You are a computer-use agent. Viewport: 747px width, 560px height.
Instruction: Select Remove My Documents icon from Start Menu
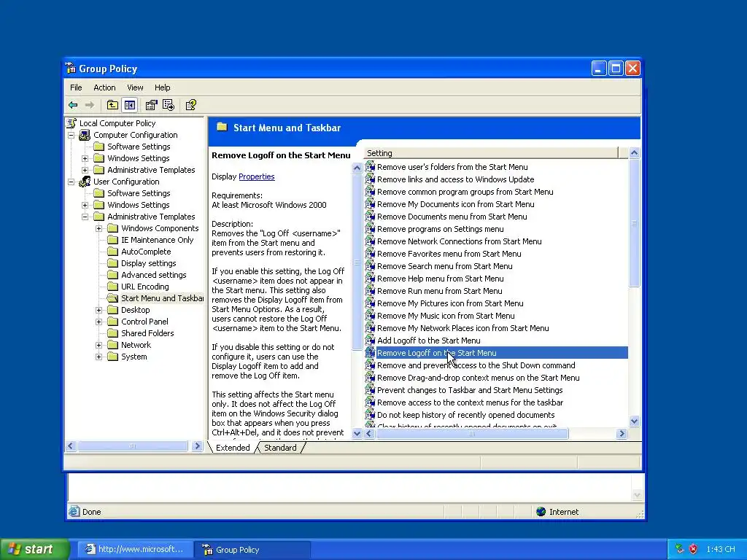[455, 204]
